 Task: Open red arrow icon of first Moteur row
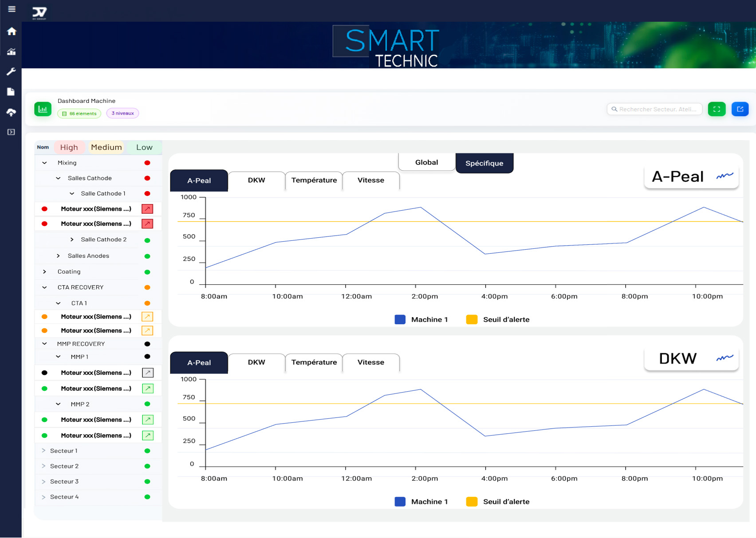click(147, 209)
